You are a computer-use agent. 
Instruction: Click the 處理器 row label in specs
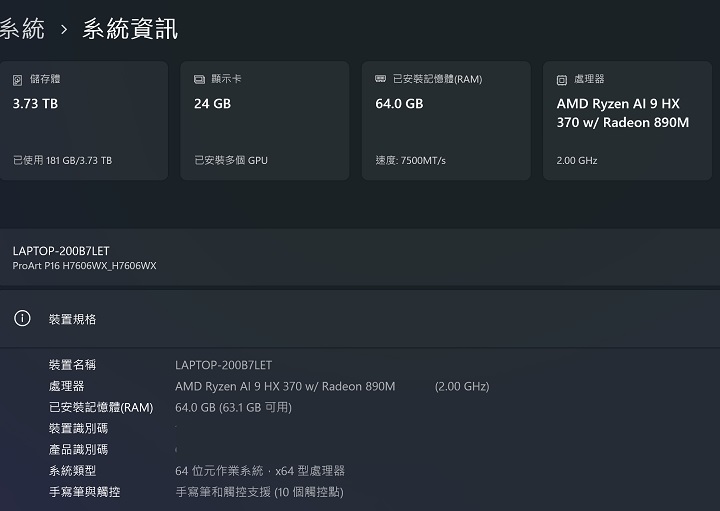point(67,386)
